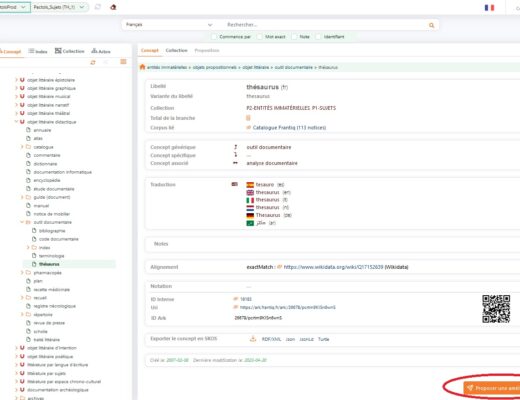Export the concept as Turtle
This screenshot has height=400, width=520.
(323, 339)
